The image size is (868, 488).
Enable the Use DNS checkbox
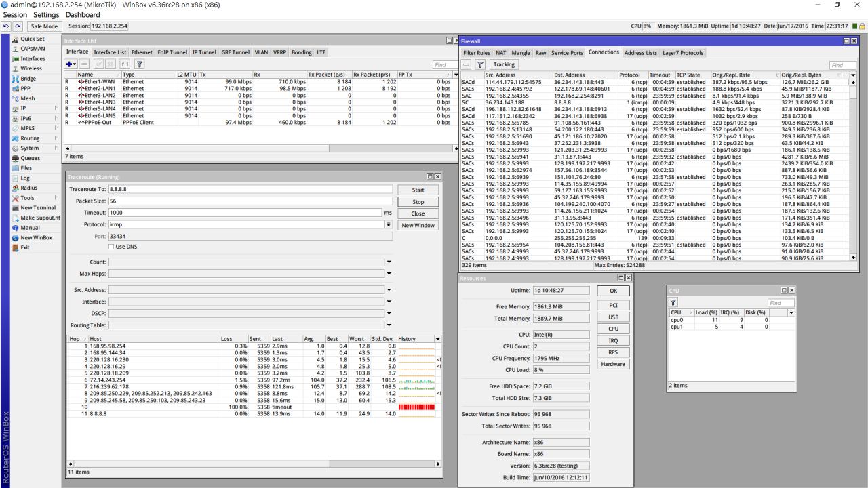click(112, 247)
